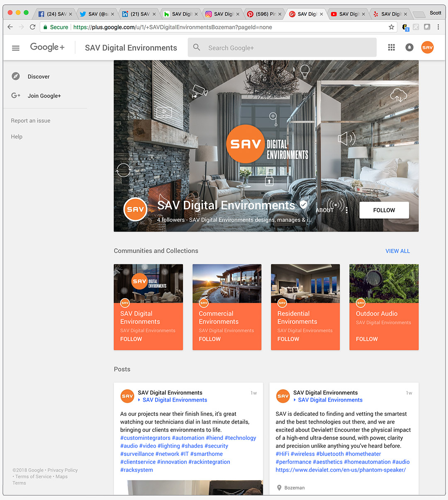Click Report an issue
448x500 pixels.
(31, 121)
